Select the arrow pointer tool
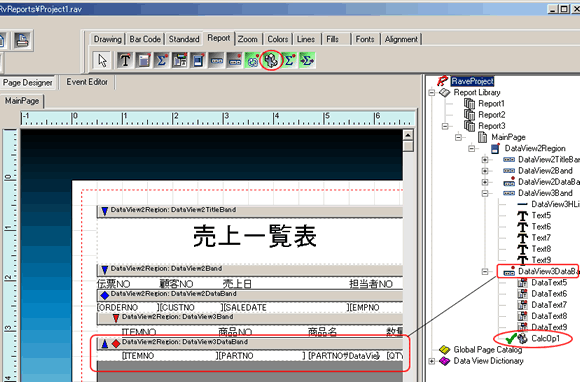Image resolution: width=580 pixels, height=382 pixels. 102,60
